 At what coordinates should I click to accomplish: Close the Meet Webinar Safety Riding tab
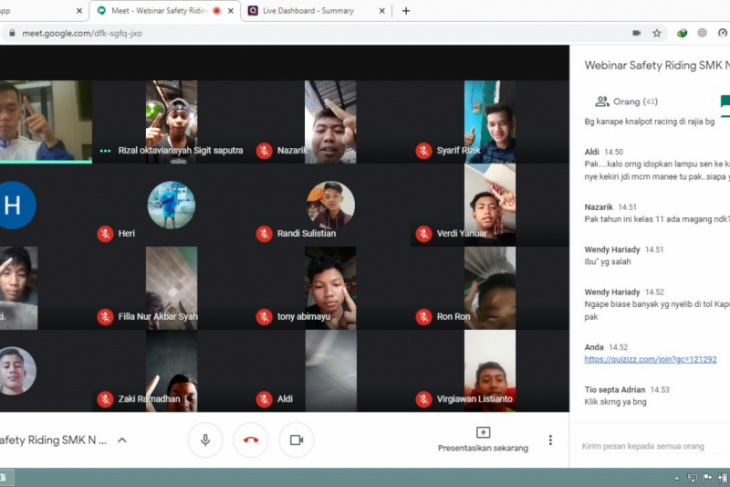(x=230, y=11)
